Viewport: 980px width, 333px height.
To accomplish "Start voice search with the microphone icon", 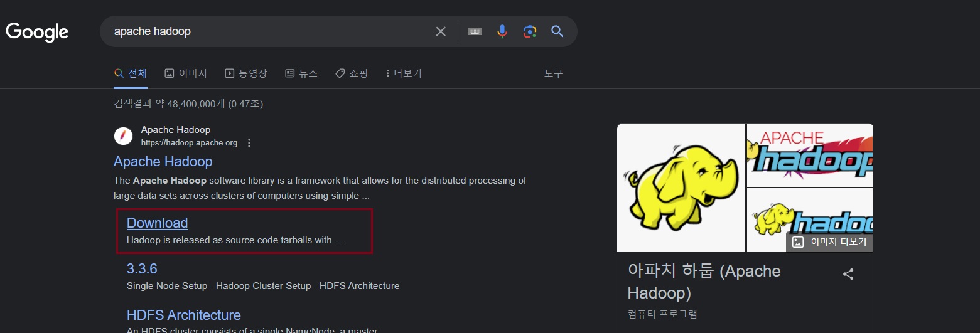I will [502, 31].
